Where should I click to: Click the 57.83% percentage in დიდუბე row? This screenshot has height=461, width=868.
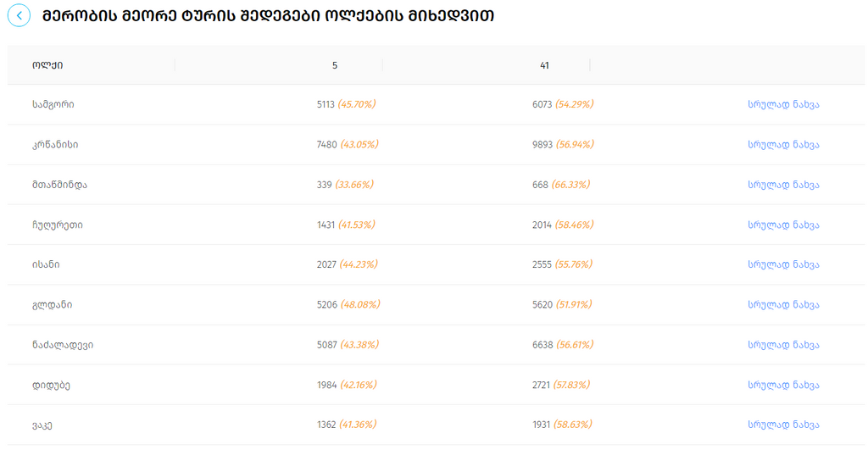point(574,385)
